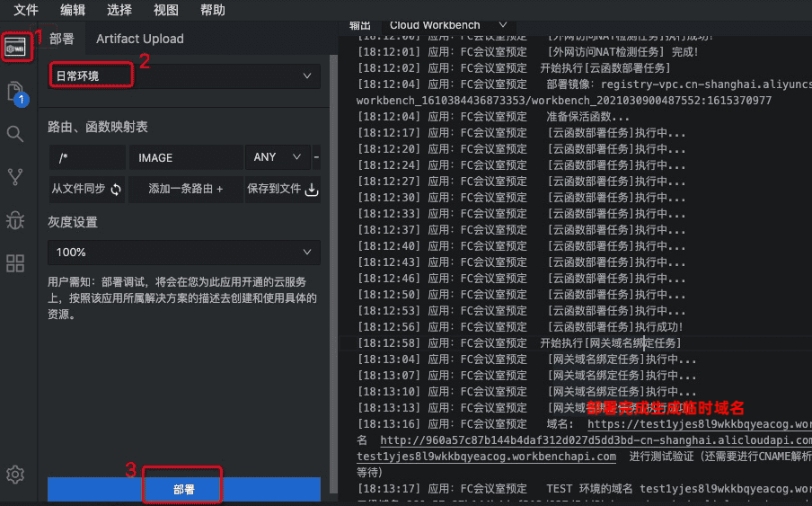The height and width of the screenshot is (506, 812).
Task: Click the [18:13:17] TEST 环境的域名 log line
Action: 584,488
